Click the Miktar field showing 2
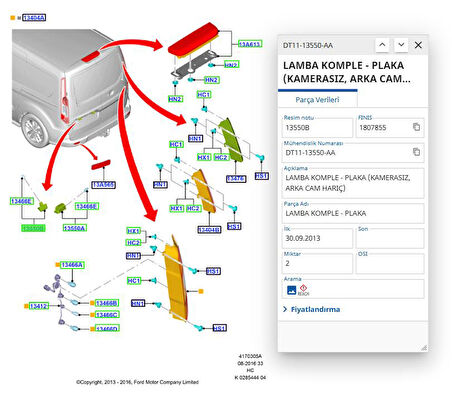Viewport: 452px width, 397px height. point(317,263)
